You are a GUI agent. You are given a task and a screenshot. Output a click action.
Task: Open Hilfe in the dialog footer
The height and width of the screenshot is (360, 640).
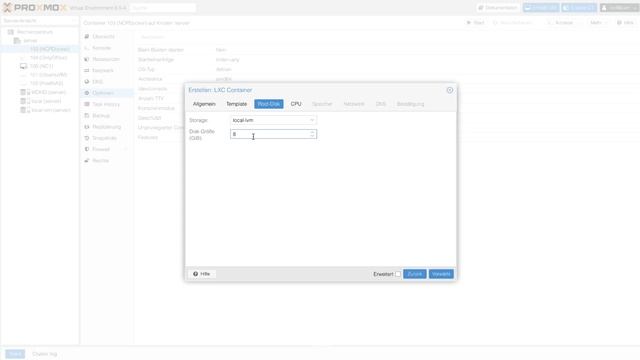[x=202, y=274]
